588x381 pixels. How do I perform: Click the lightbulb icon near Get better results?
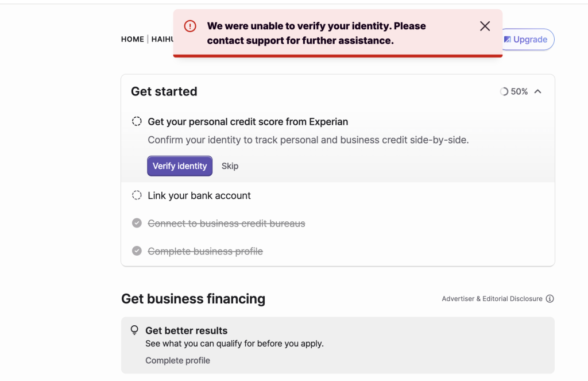coord(135,330)
